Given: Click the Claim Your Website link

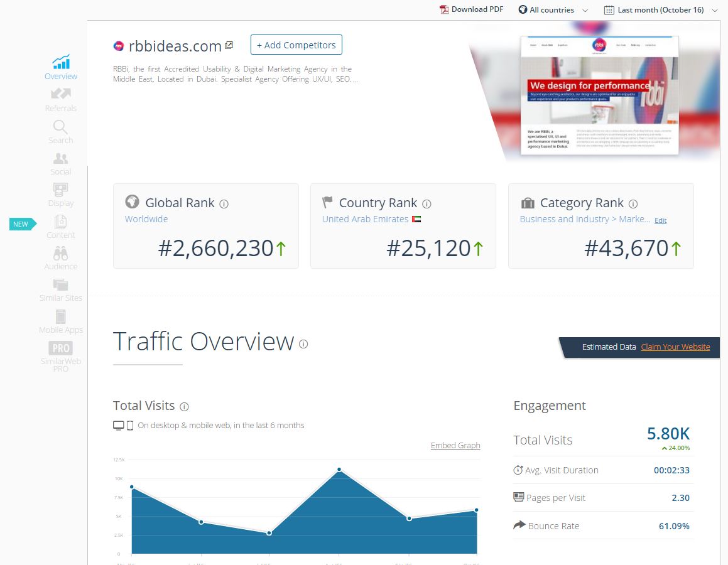Looking at the screenshot, I should click(x=675, y=347).
